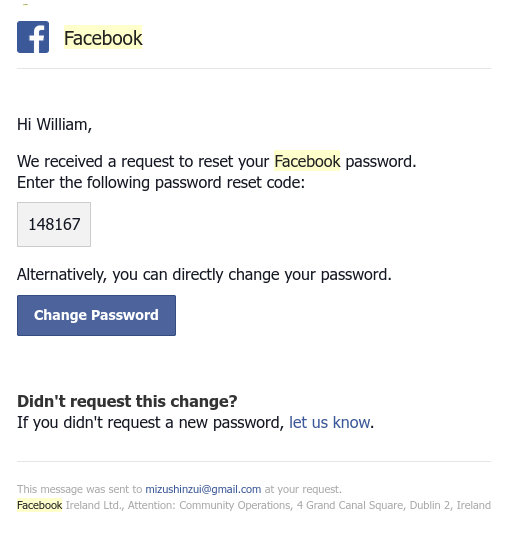Click "Enter the following password reset code" line
The image size is (529, 551).
pos(161,183)
